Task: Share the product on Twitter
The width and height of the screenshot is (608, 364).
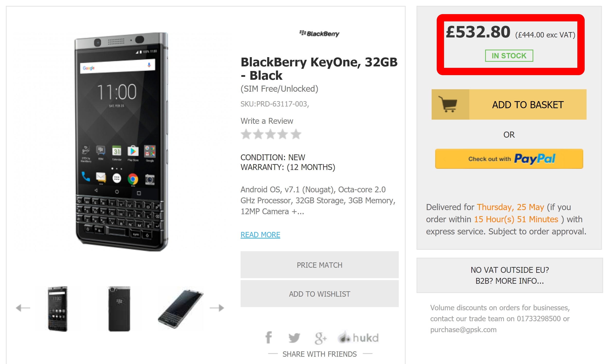Action: [x=294, y=338]
